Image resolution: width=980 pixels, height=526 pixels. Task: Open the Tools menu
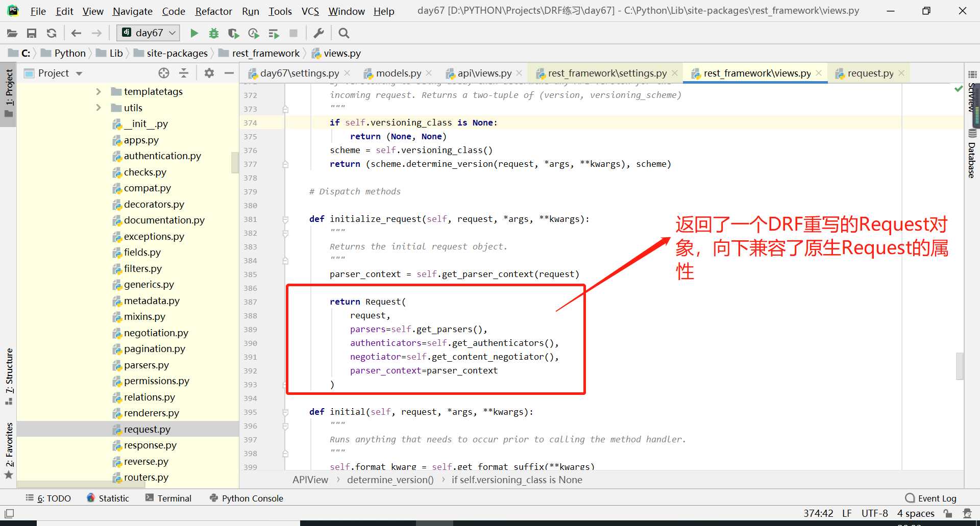coord(280,11)
